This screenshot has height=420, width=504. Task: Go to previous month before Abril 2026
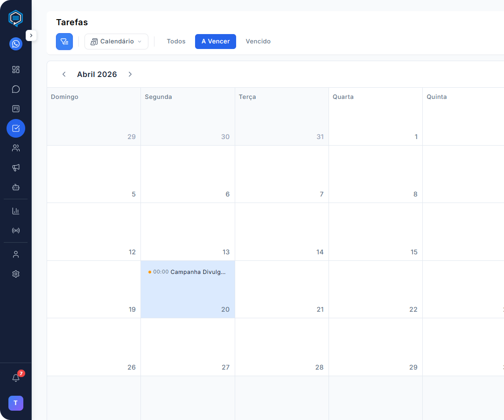[x=64, y=74]
